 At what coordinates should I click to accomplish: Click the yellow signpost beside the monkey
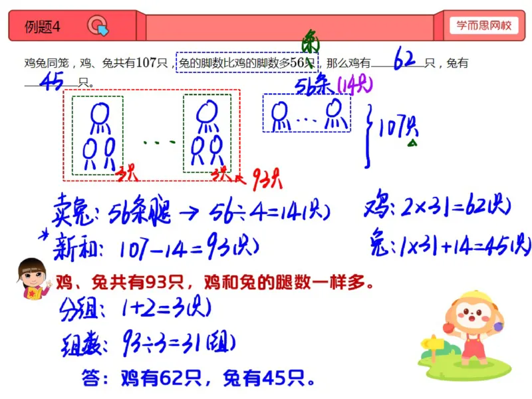[x=432, y=346]
